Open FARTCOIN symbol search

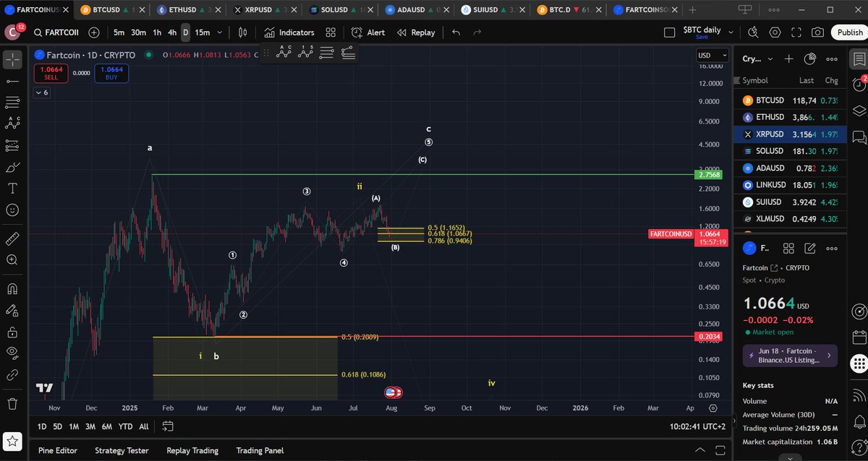[x=55, y=33]
